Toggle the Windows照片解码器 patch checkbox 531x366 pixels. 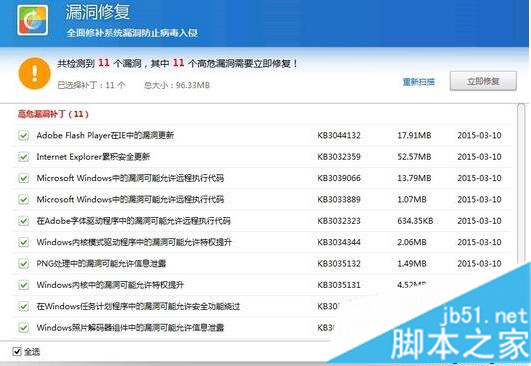[x=23, y=327]
